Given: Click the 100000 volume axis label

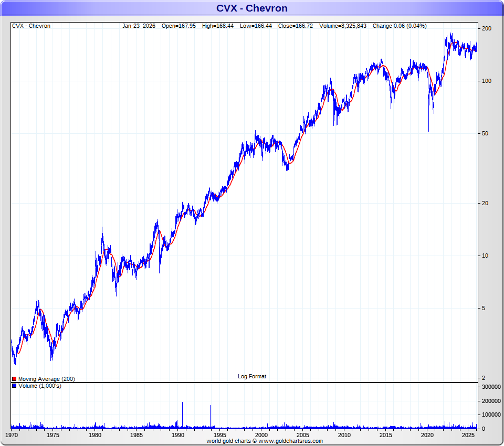Looking at the screenshot, I should tap(491, 415).
